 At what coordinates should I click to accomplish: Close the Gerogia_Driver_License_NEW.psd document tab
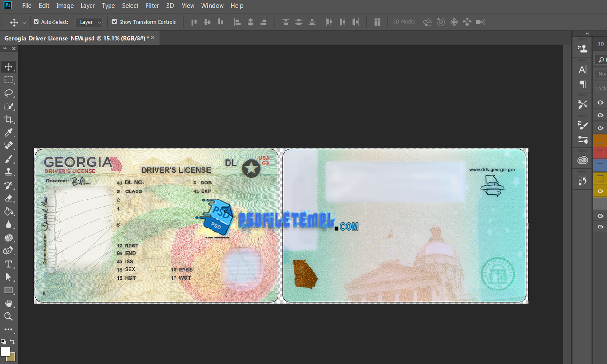[153, 38]
